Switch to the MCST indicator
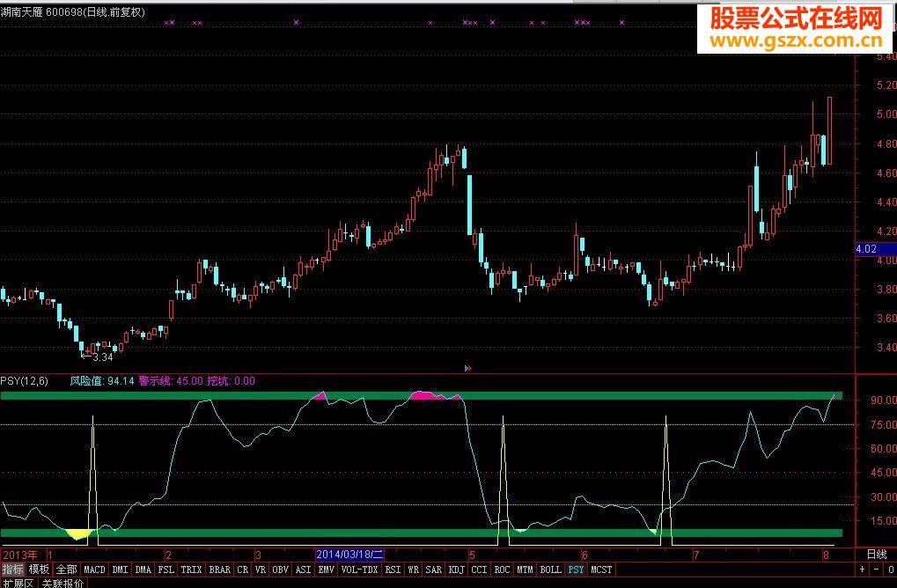897x588 pixels. [x=600, y=570]
